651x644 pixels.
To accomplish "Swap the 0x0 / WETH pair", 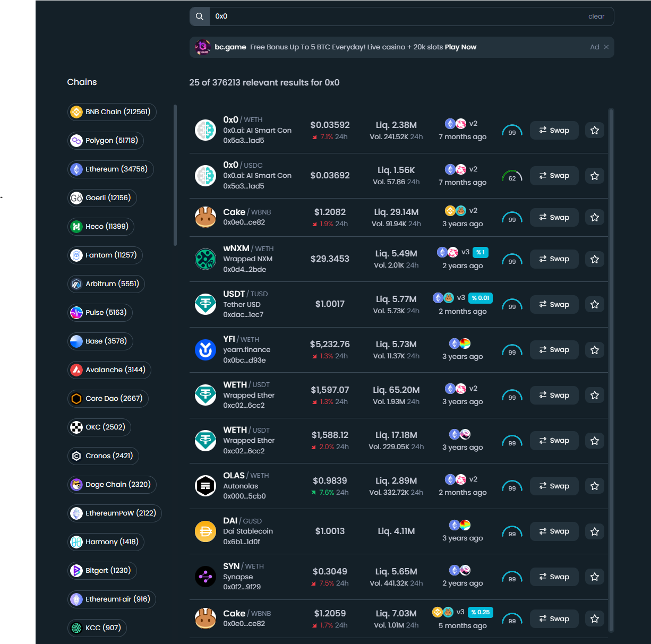I will [554, 131].
